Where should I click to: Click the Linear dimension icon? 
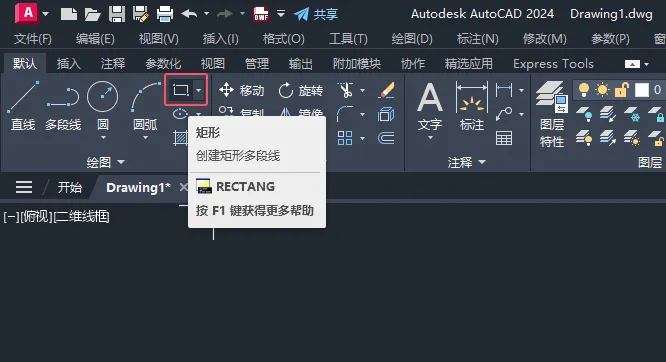pos(504,90)
